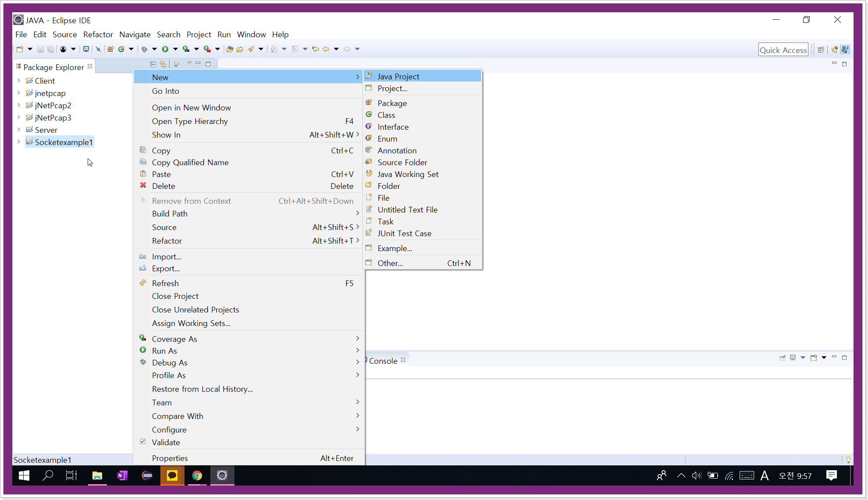
Task: Click the Last Edit Location arrow icon
Action: click(315, 49)
